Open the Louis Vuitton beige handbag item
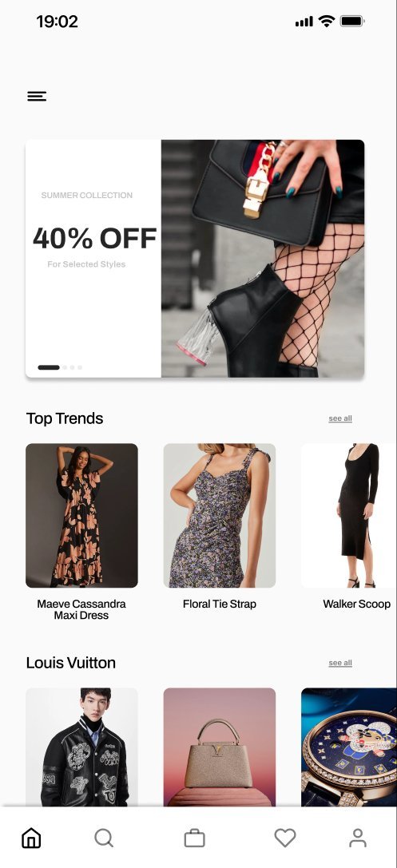Screen dimensions: 397x868 (x=219, y=747)
